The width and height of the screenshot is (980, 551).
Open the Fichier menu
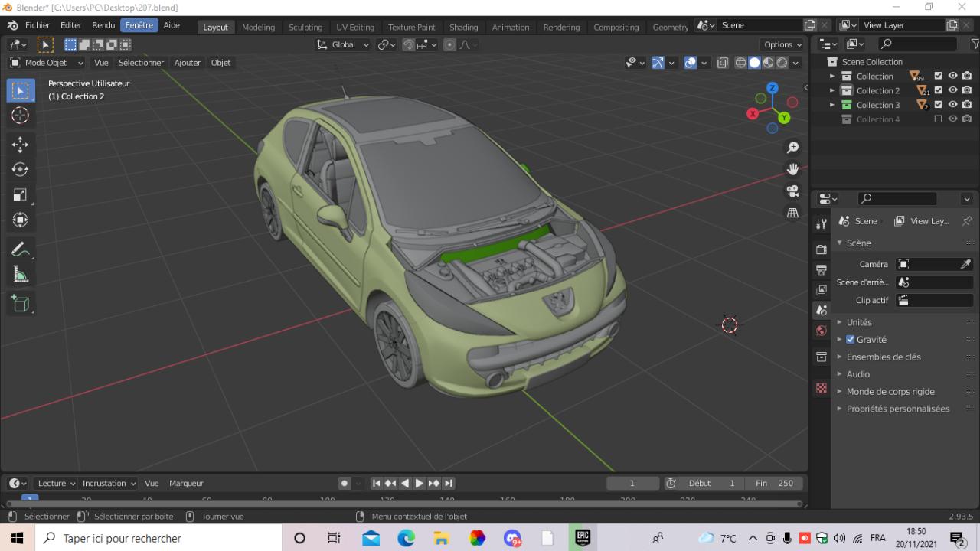coord(38,25)
